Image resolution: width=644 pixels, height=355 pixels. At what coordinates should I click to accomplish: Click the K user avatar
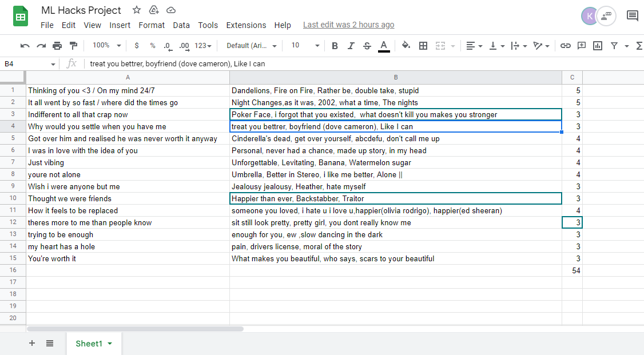point(589,16)
